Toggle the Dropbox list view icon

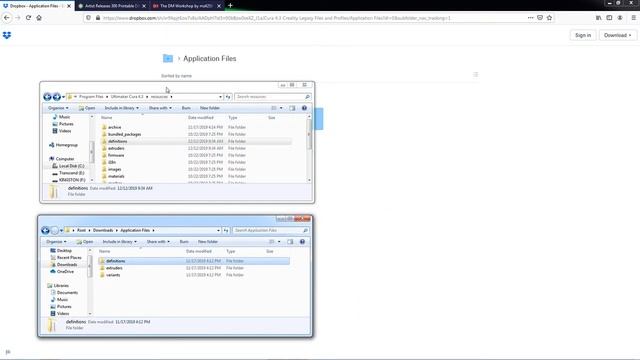[x=476, y=75]
